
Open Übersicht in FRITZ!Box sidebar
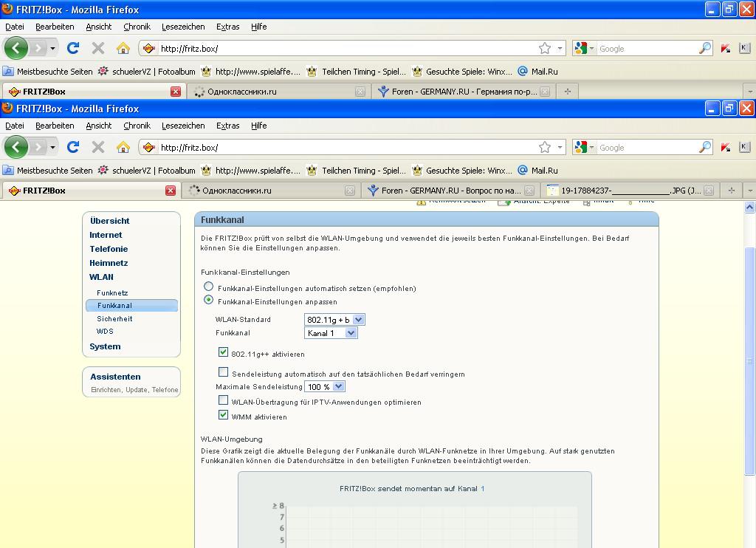click(110, 221)
